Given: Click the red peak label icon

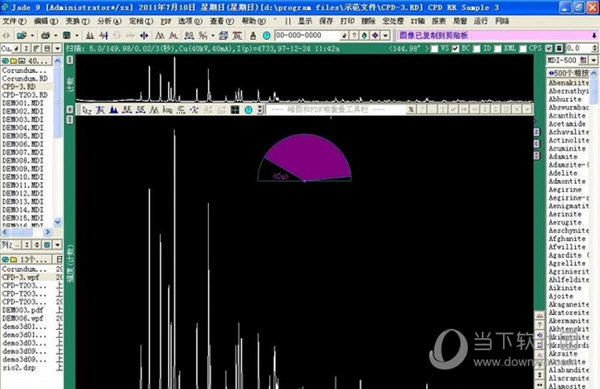Looking at the screenshot, I should [x=237, y=36].
